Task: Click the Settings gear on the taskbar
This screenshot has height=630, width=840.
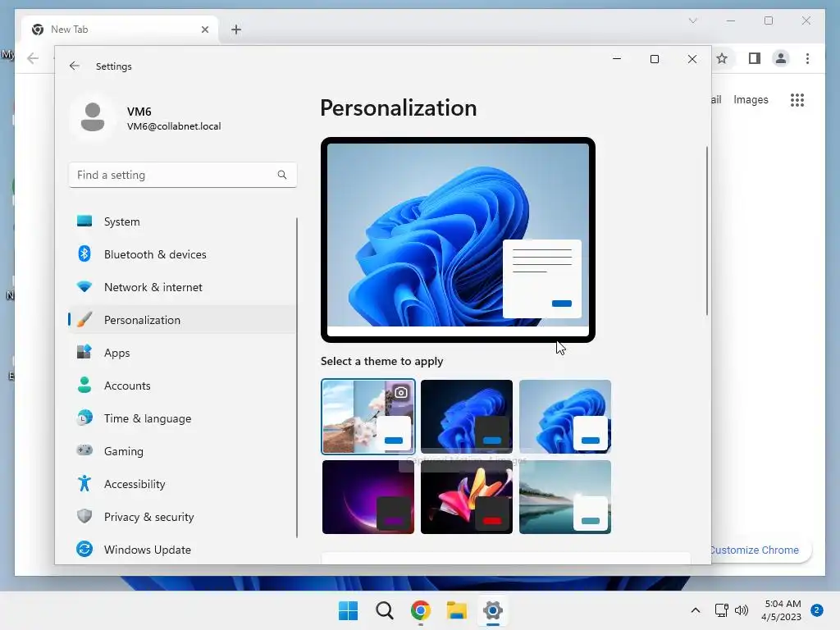Action: [493, 610]
